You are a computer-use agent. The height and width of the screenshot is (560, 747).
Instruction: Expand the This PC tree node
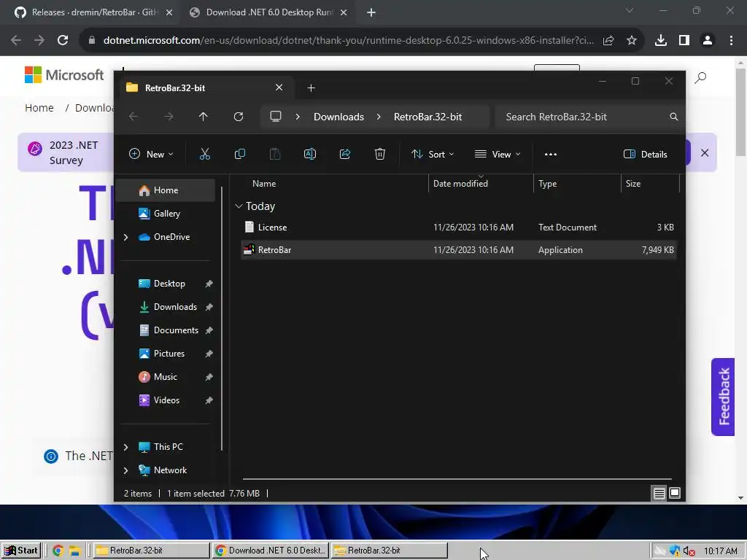[125, 447]
